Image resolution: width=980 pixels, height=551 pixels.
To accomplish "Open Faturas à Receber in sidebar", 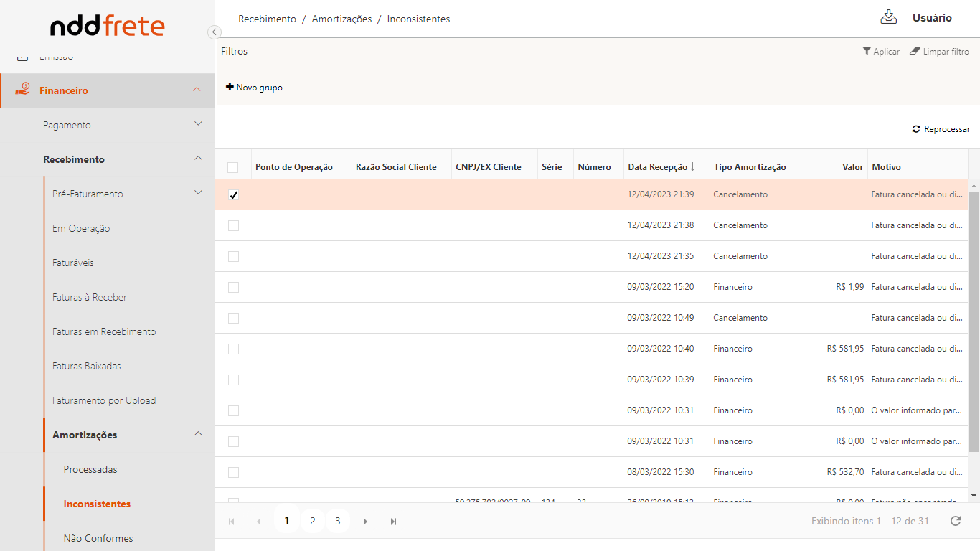I will (90, 297).
